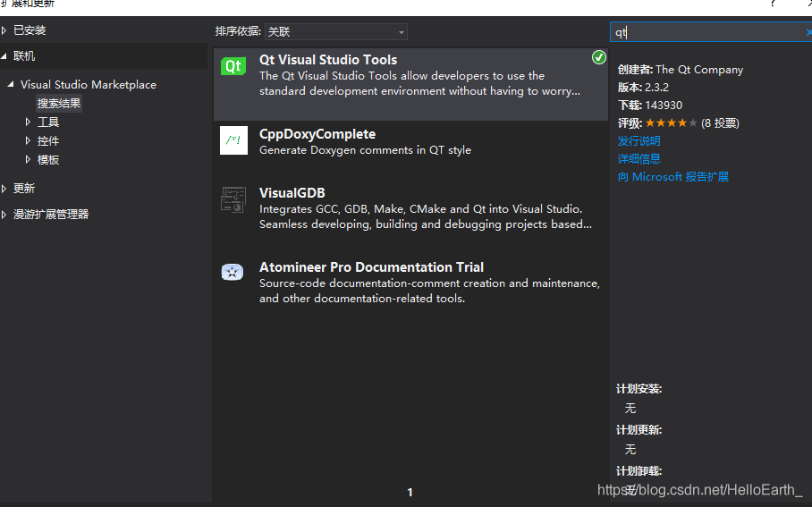The height and width of the screenshot is (507, 812).
Task: Expand the 更新 category
Action: pos(4,189)
